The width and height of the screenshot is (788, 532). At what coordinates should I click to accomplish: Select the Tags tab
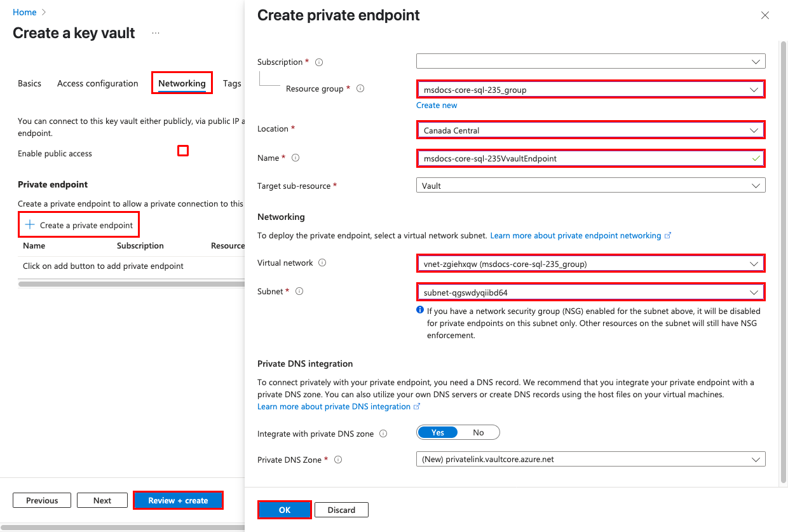pyautogui.click(x=231, y=83)
